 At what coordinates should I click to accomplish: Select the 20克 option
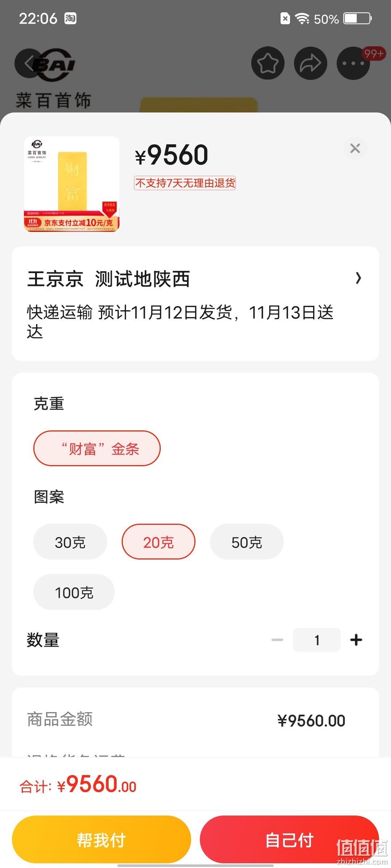tap(159, 542)
